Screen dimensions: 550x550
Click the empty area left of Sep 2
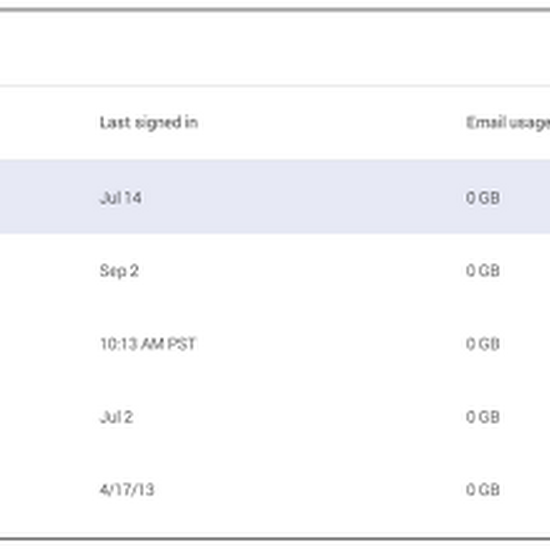point(49,271)
